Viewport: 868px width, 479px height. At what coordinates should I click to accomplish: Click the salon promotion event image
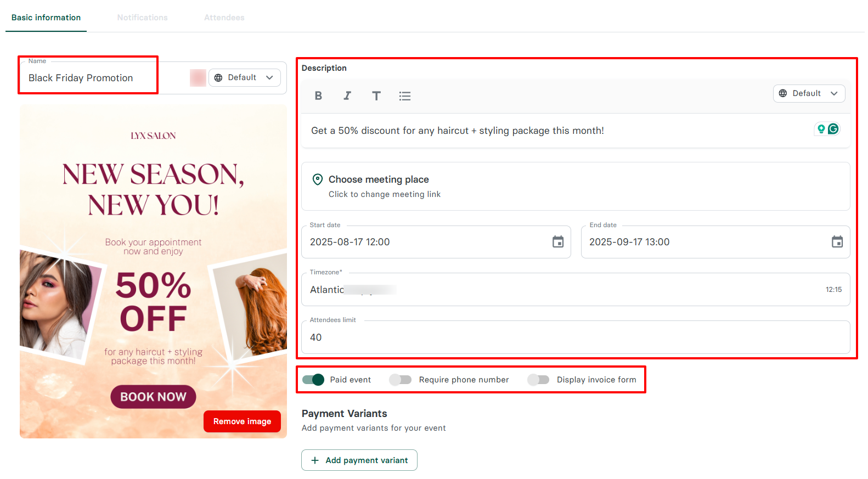tap(153, 272)
